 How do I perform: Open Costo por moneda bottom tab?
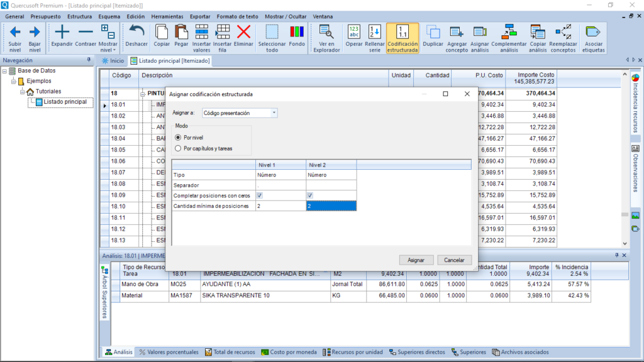289,352
